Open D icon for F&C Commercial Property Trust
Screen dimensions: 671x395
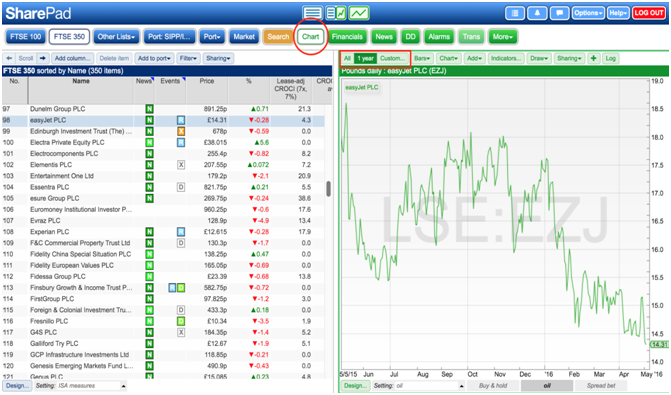click(181, 243)
